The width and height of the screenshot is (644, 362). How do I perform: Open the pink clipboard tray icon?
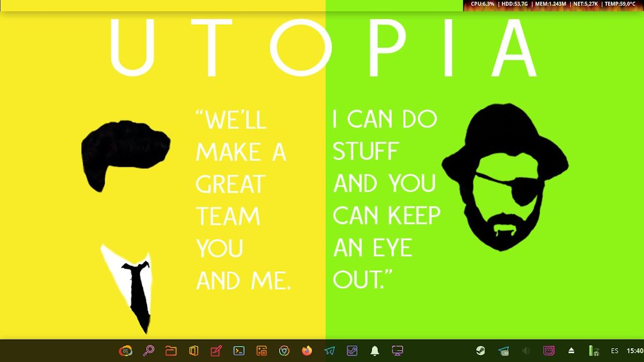548,351
